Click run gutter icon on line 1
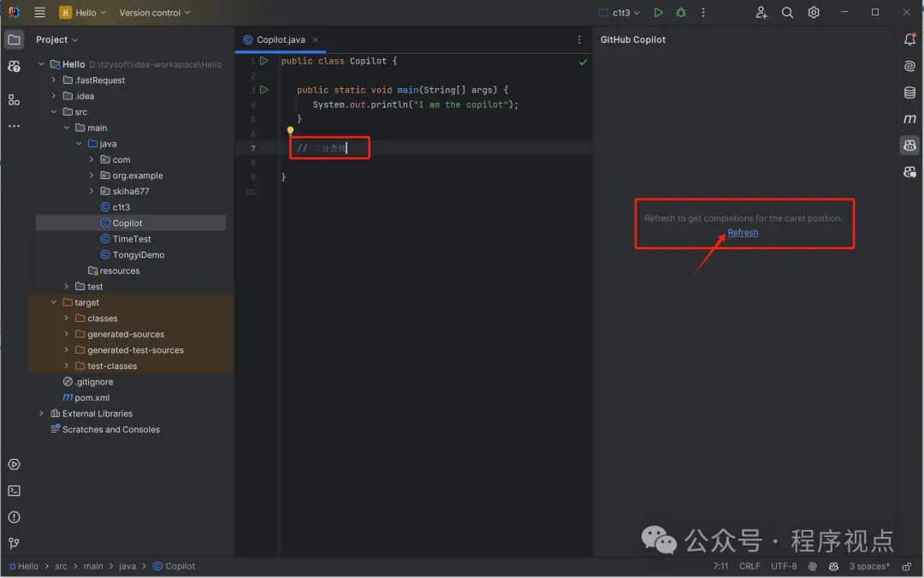The height and width of the screenshot is (578, 924). click(264, 61)
